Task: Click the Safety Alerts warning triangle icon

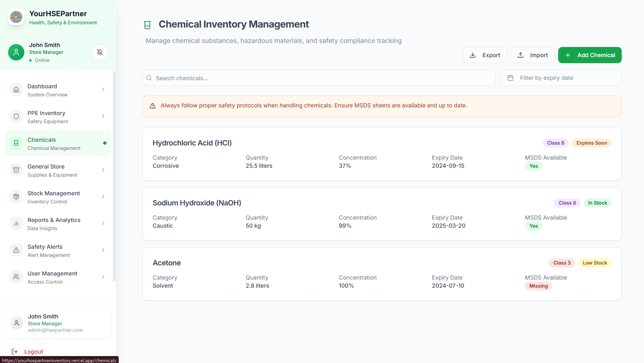Action: (16, 250)
